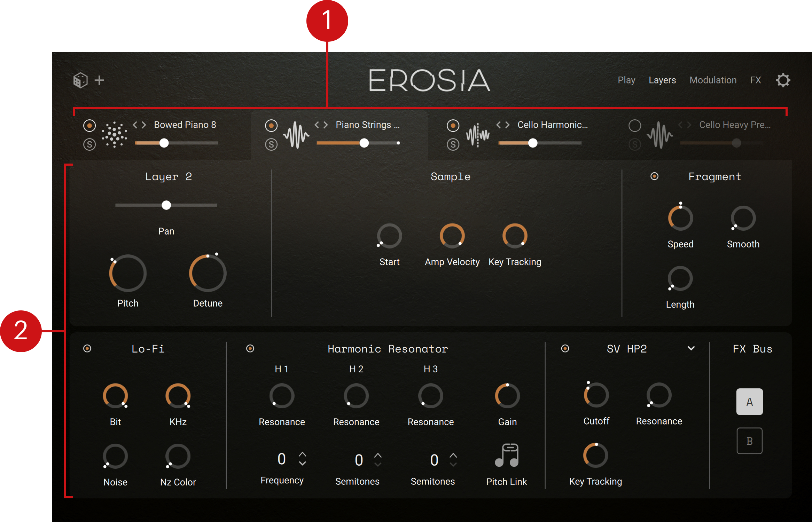
Task: Select next sample for Piano Strings layer
Action: pyautogui.click(x=326, y=125)
